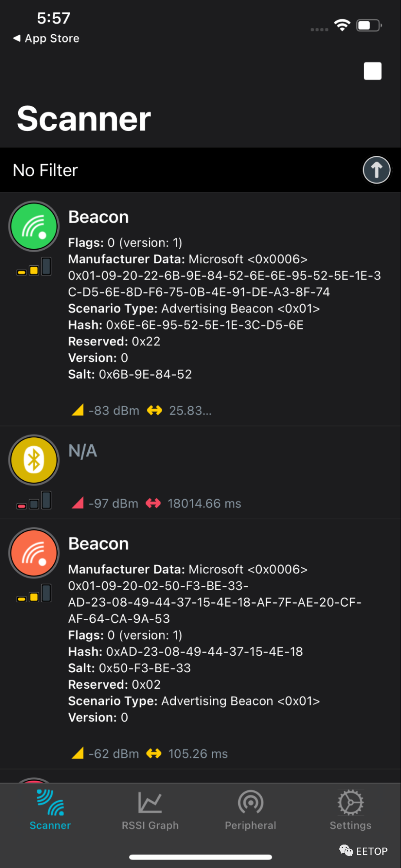
Task: Tap the -83 dBm signal triangle icon
Action: tap(78, 410)
